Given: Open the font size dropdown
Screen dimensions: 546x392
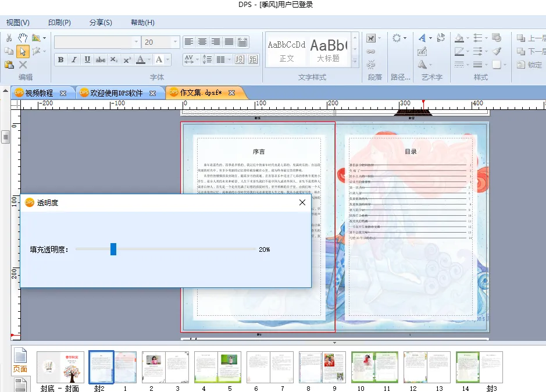Looking at the screenshot, I should click(x=175, y=42).
